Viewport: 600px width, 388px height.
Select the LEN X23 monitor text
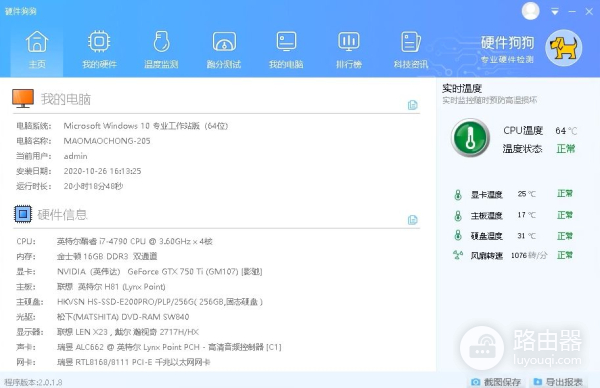(x=127, y=332)
